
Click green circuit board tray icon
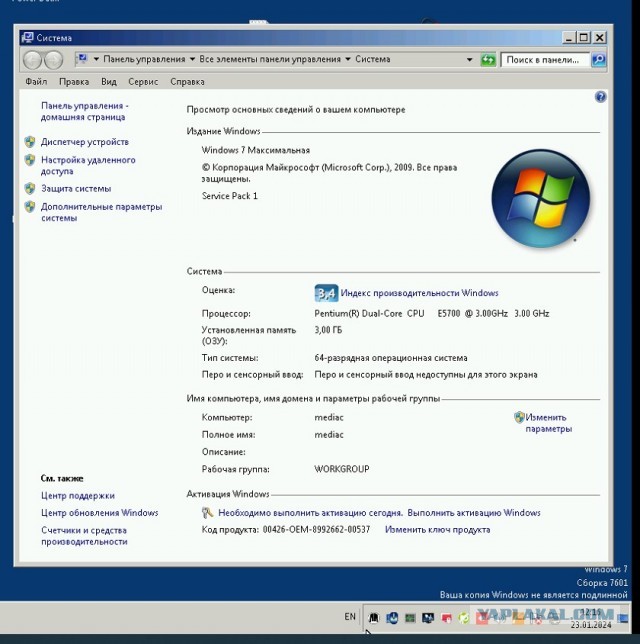pos(410,618)
